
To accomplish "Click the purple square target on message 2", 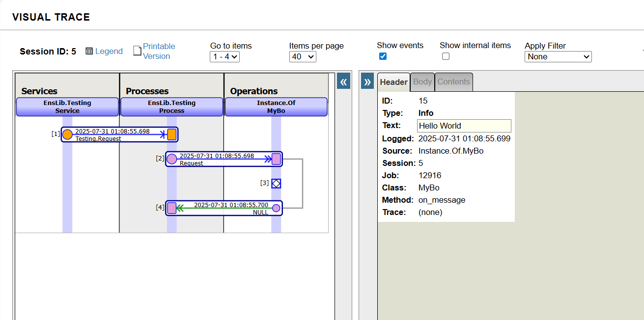I will (276, 159).
